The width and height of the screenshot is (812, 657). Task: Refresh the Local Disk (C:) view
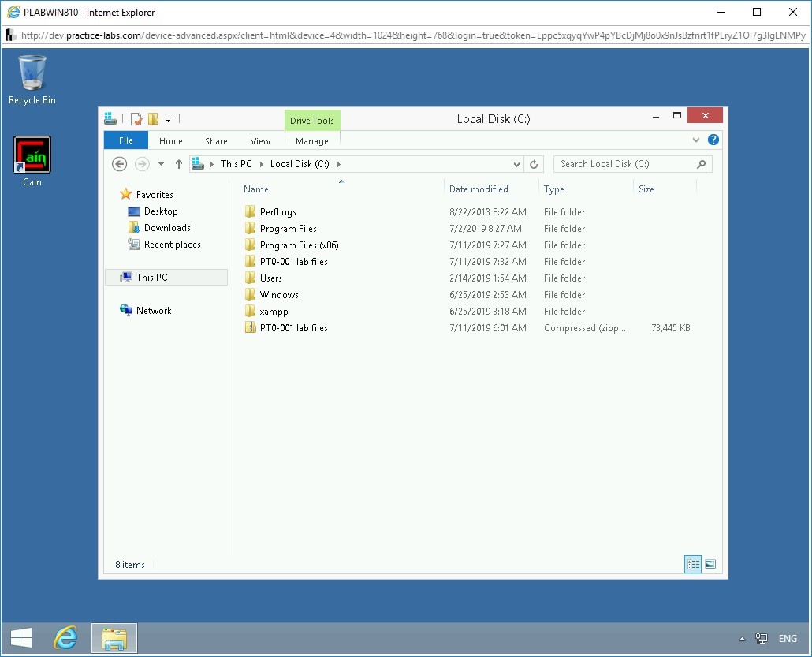pyautogui.click(x=534, y=164)
